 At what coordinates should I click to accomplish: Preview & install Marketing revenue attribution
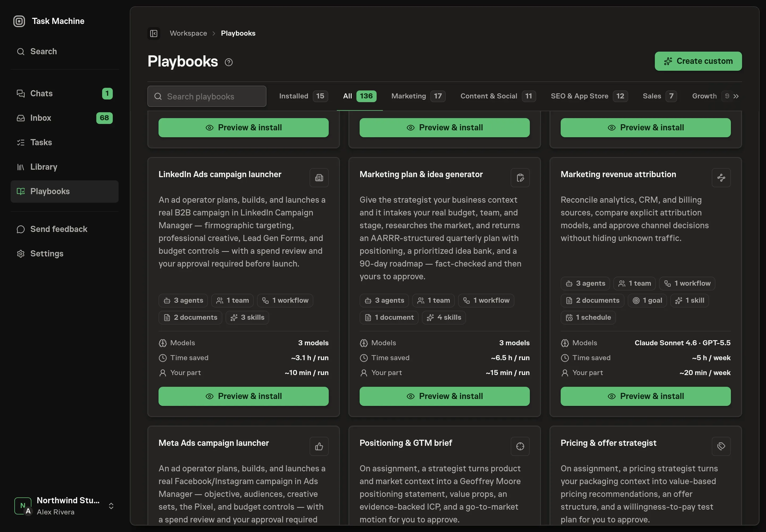point(645,396)
